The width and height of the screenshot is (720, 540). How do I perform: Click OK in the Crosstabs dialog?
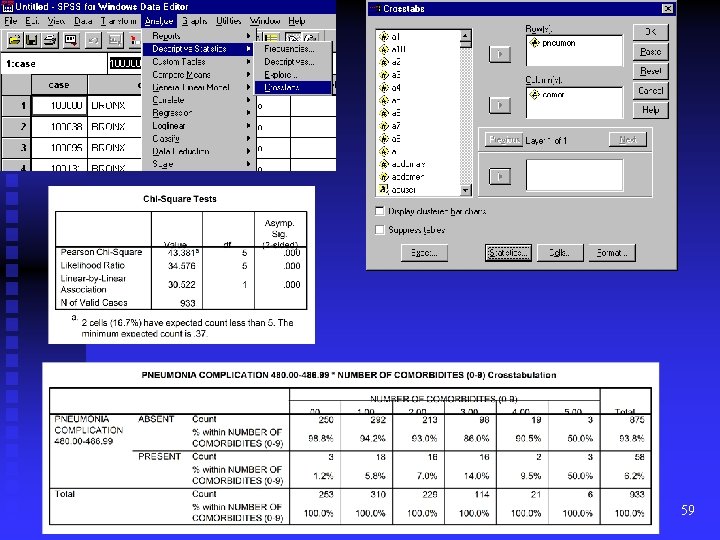point(650,32)
